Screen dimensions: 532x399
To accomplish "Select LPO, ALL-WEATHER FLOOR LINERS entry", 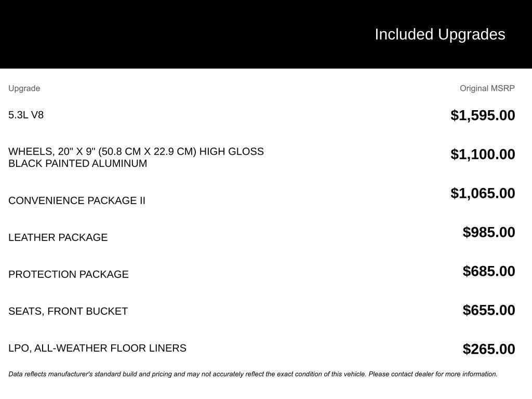I will coord(97,348).
